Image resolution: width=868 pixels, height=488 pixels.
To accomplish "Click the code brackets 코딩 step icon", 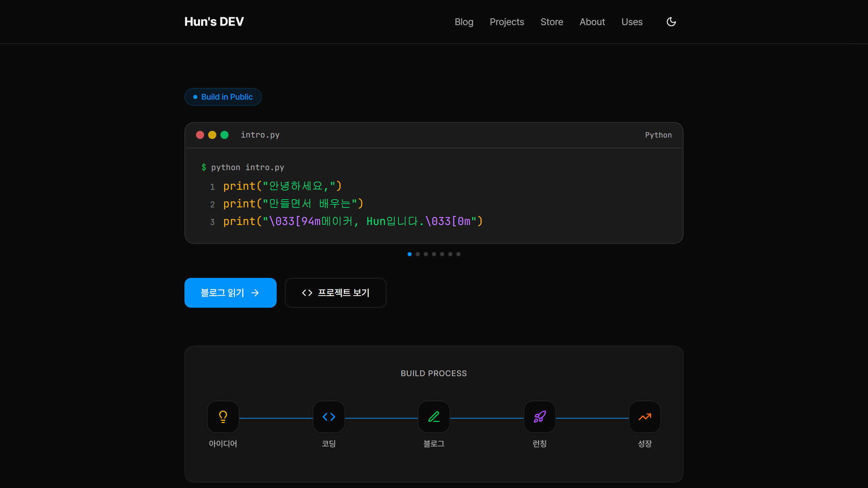I will pyautogui.click(x=329, y=416).
